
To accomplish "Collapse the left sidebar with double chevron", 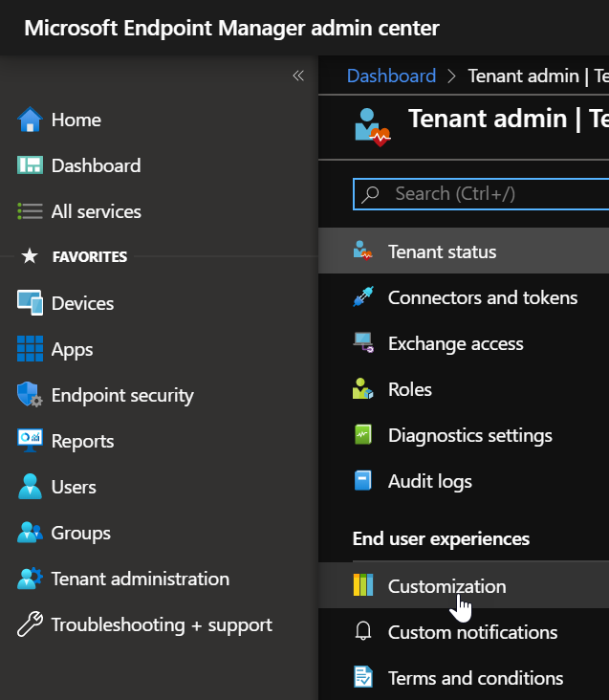I will point(298,76).
